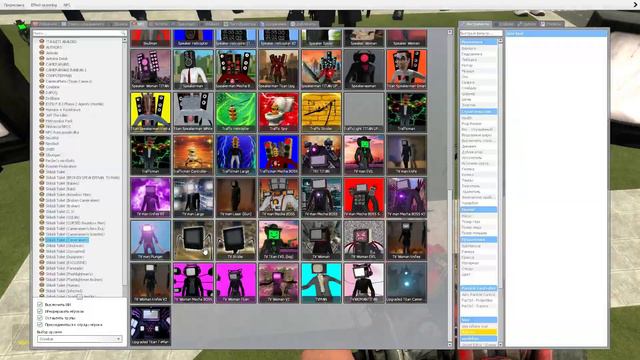Select the TV man EVIL icon
Viewport: 640px width, 360px height.
pos(364,155)
